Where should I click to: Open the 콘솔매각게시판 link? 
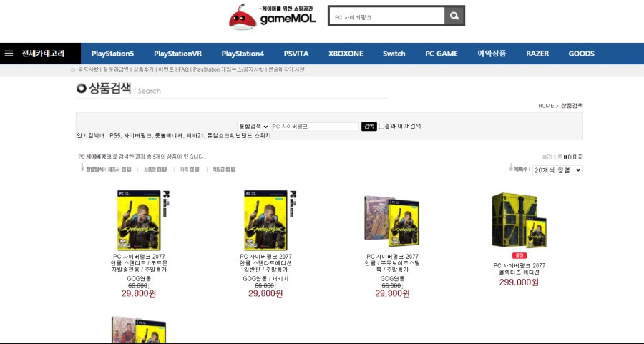pyautogui.click(x=286, y=70)
